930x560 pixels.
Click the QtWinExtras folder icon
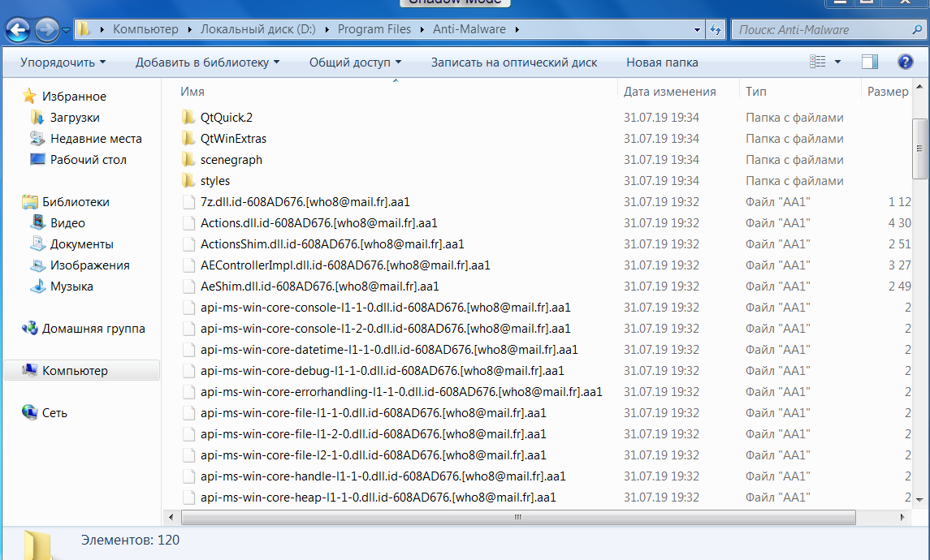(188, 139)
